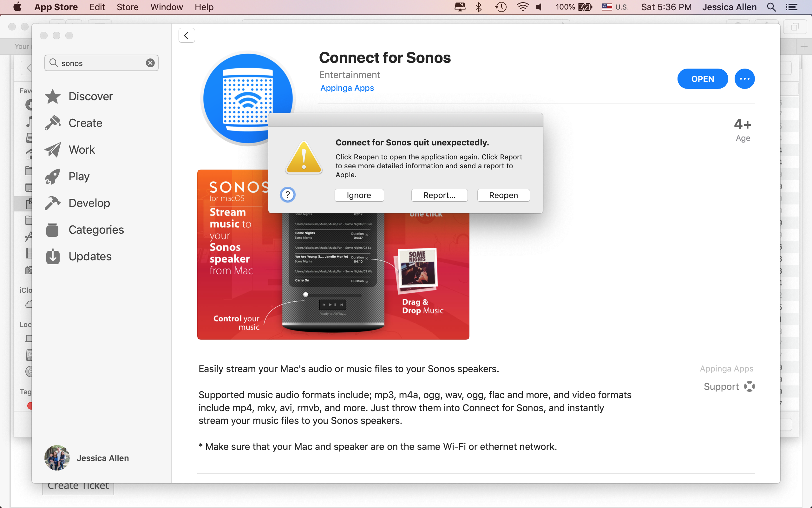812x508 pixels.
Task: Open the Sonos for macOS screenshot thumbnail
Action: (x=333, y=254)
